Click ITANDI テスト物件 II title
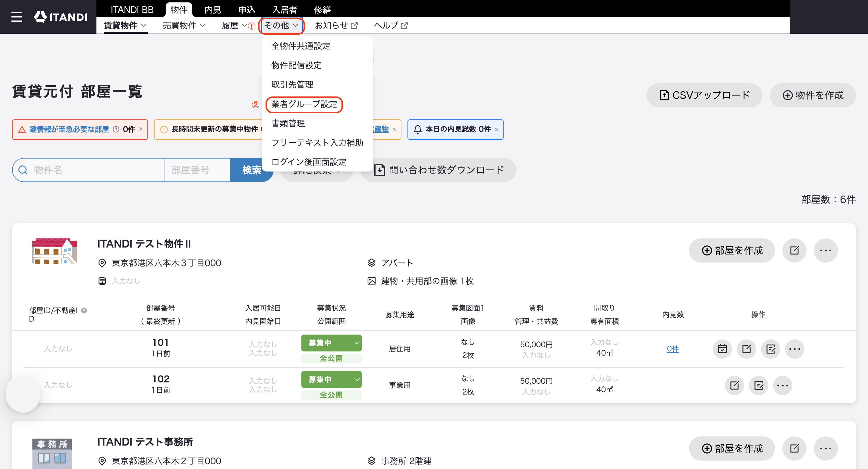The image size is (868, 469). pyautogui.click(x=144, y=244)
